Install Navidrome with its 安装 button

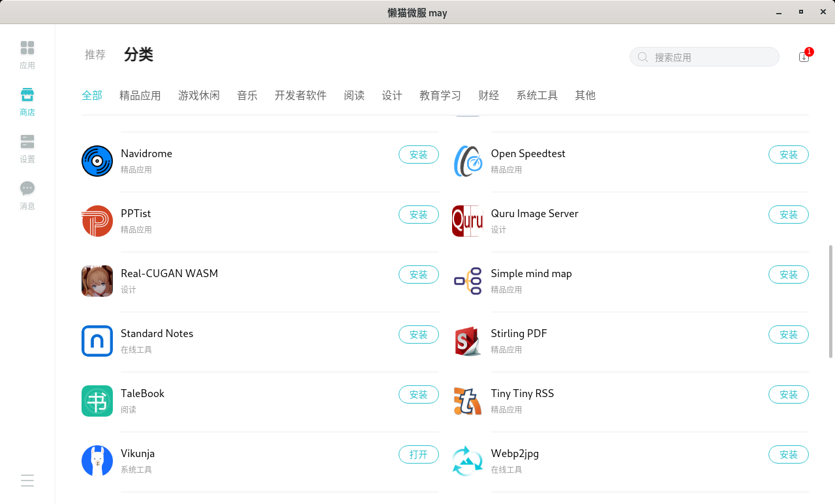pos(419,155)
